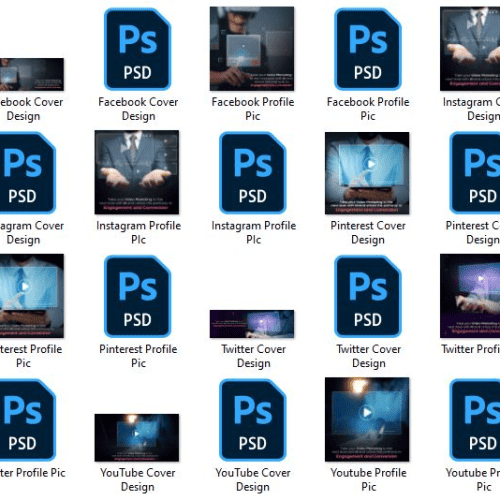Select the Pinterest Profile Pic image thumbnail at left

pyautogui.click(x=32, y=296)
